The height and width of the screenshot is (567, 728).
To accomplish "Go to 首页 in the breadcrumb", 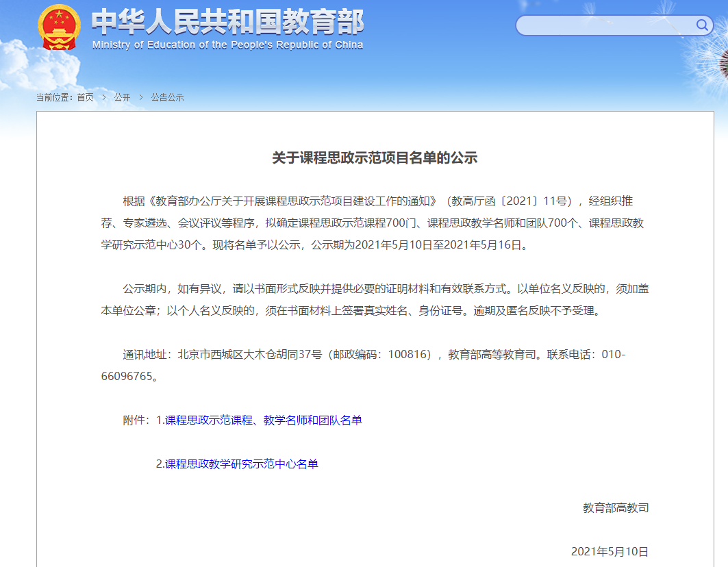I will click(85, 97).
